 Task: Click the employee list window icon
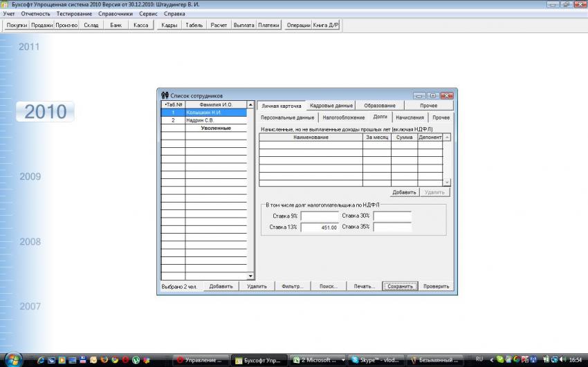165,95
